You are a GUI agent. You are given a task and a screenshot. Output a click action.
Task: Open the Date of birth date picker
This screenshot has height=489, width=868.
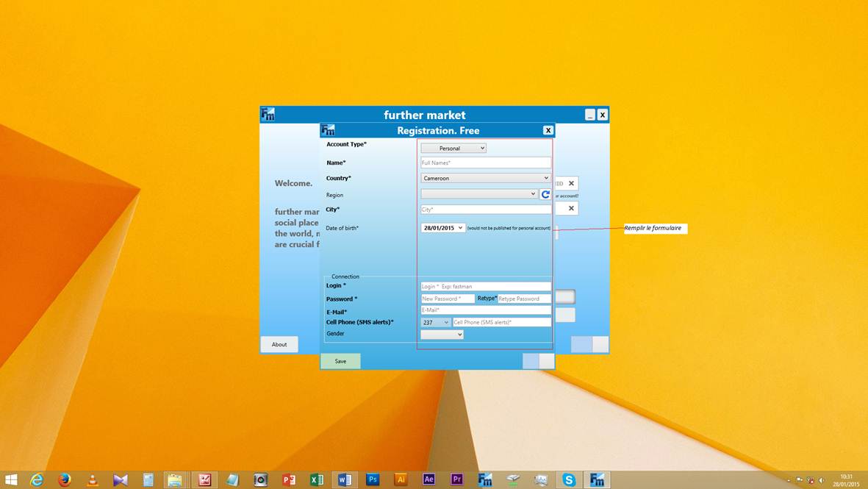[x=443, y=228]
